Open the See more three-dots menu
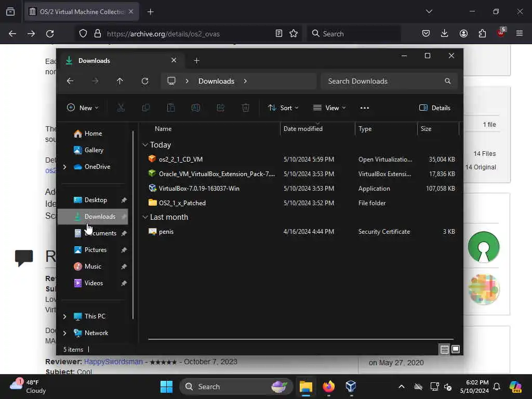532x399 pixels. (x=364, y=108)
